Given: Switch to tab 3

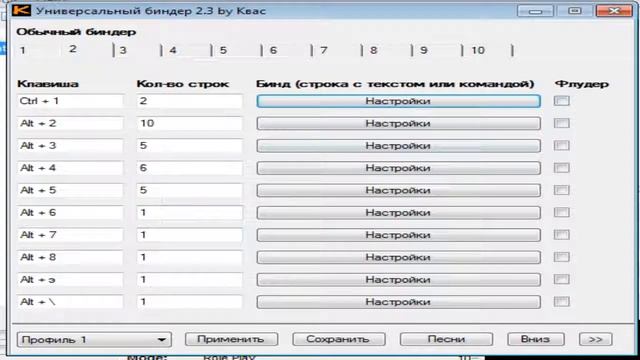Looking at the screenshot, I should pyautogui.click(x=123, y=50).
